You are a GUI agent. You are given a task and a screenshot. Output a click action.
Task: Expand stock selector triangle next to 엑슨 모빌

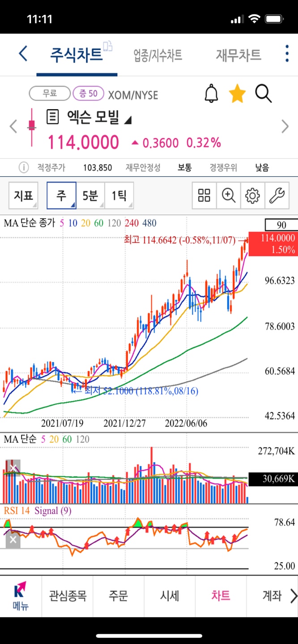128,120
